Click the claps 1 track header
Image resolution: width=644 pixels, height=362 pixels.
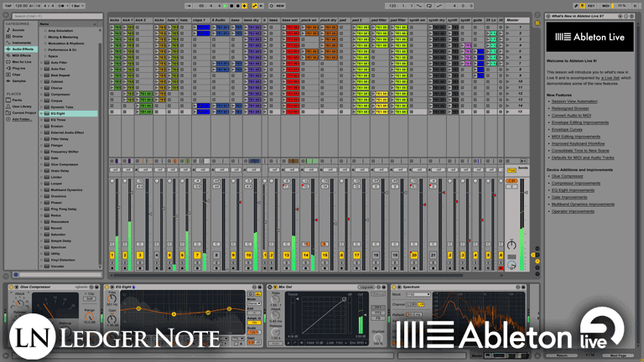[x=201, y=20]
